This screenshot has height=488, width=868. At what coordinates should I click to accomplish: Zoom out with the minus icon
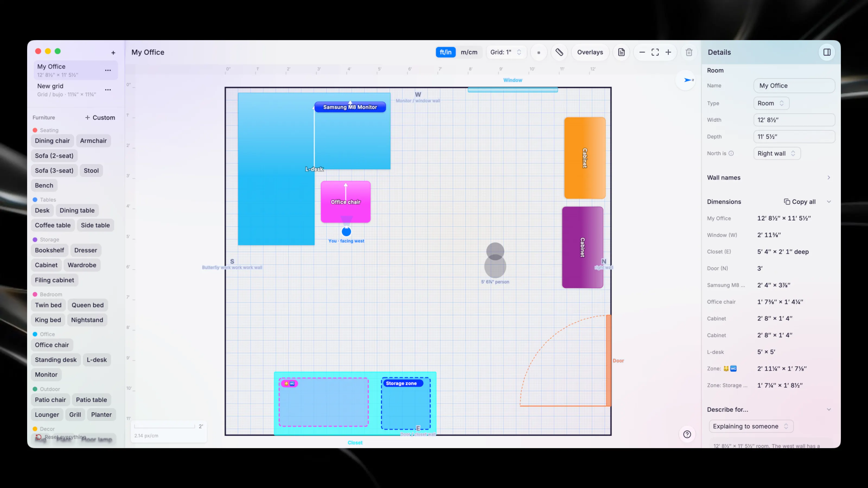[x=642, y=52]
